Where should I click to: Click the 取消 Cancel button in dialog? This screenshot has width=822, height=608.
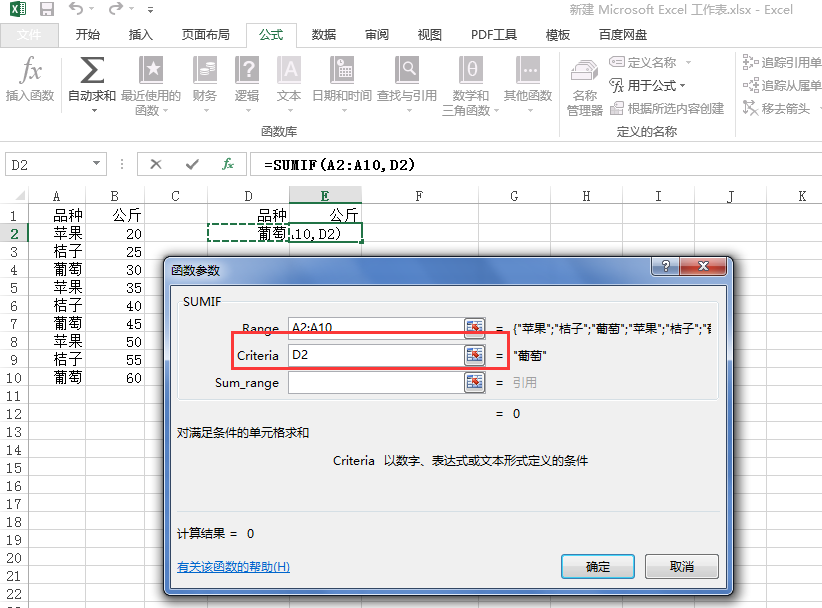(682, 566)
